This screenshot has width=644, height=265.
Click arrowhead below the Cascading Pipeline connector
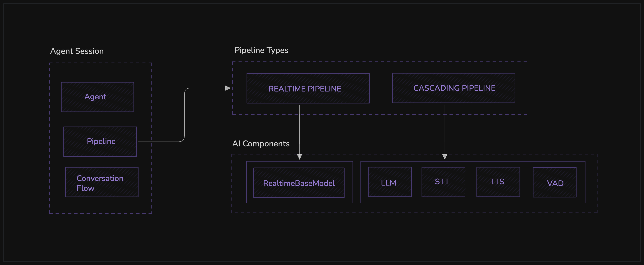pyautogui.click(x=445, y=157)
